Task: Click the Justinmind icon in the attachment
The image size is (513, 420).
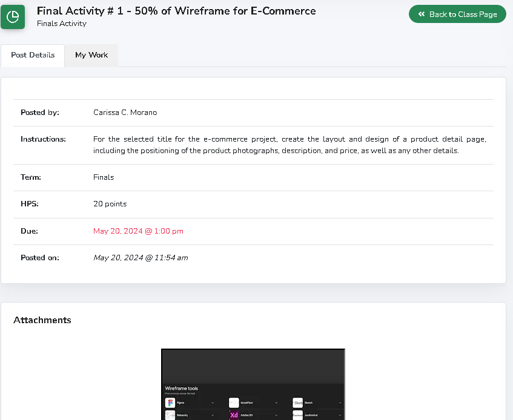Action: pyautogui.click(x=298, y=415)
